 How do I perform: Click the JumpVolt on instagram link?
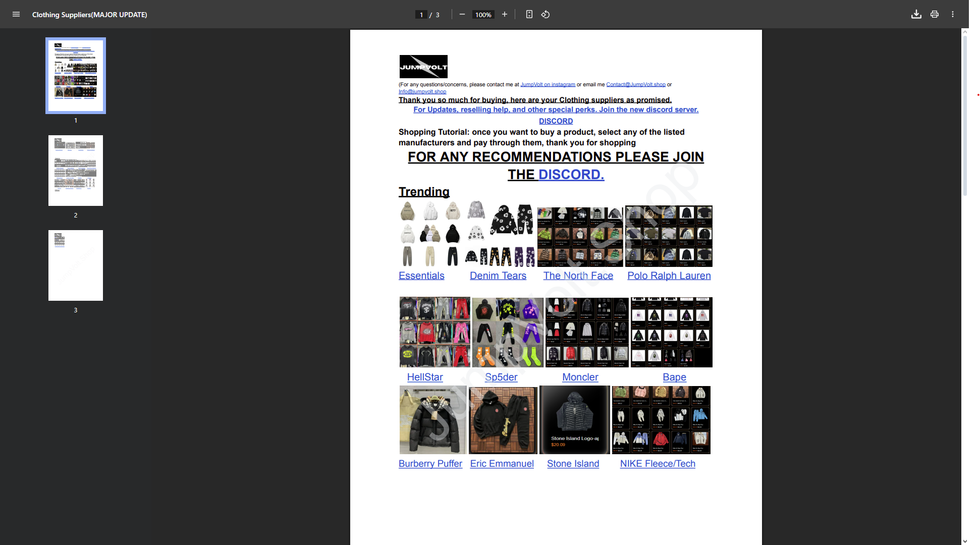[548, 85]
